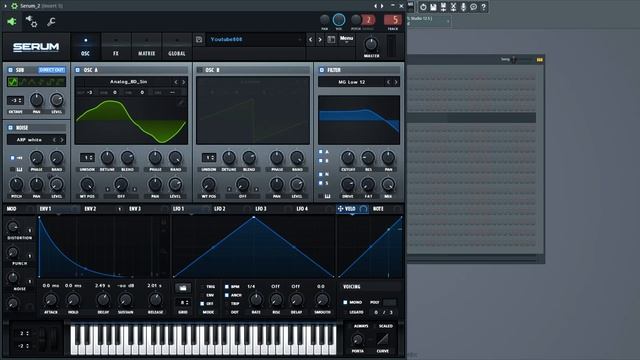The height and width of the screenshot is (360, 640).
Task: Click the microphone icon in the FL Studio toolbar
Action: [463, 7]
